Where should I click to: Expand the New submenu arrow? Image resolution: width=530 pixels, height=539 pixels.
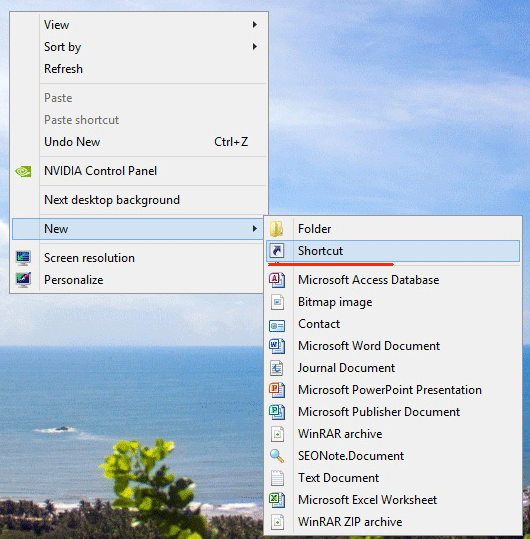click(255, 229)
